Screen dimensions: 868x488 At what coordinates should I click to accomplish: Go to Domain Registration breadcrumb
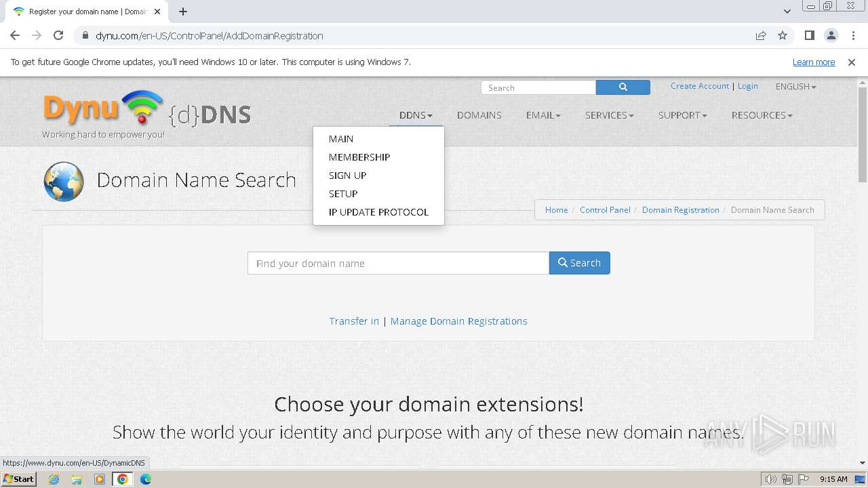(680, 210)
